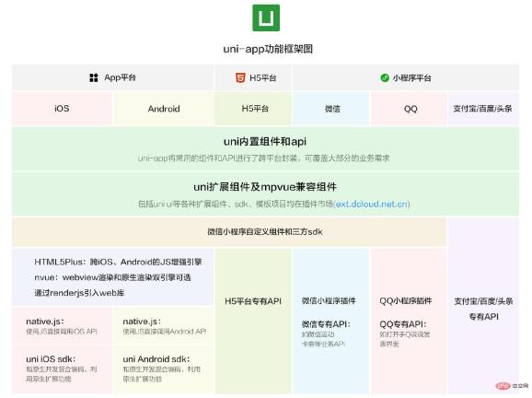This screenshot has width=532, height=398.
Task: Click the 'QQ小程序插件' label
Action: click(406, 301)
